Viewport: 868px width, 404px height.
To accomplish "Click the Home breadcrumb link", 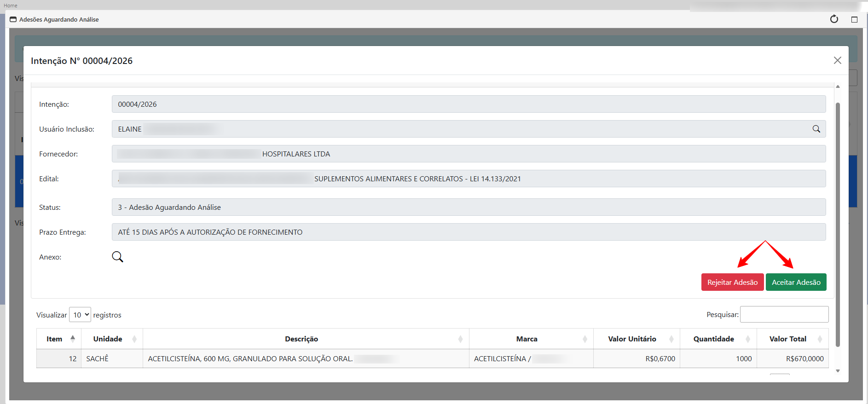I will (11, 6).
